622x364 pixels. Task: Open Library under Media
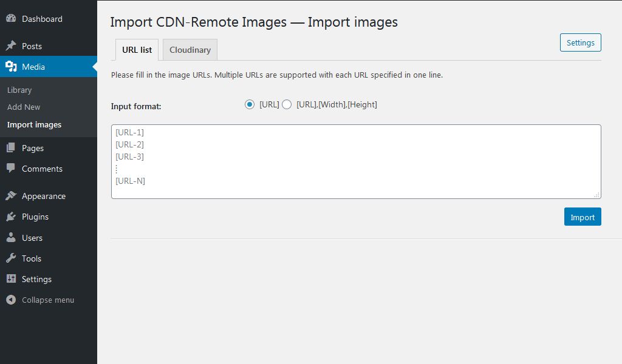(19, 90)
